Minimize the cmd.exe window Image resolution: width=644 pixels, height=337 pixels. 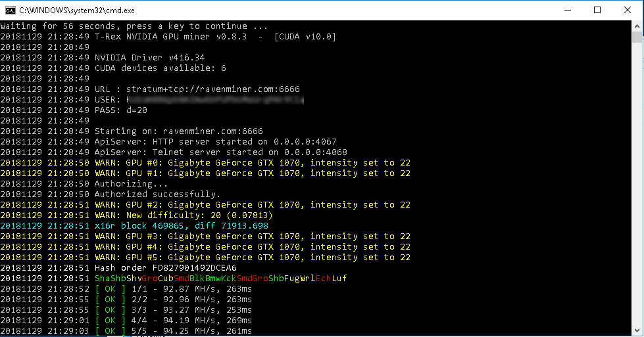coord(568,11)
